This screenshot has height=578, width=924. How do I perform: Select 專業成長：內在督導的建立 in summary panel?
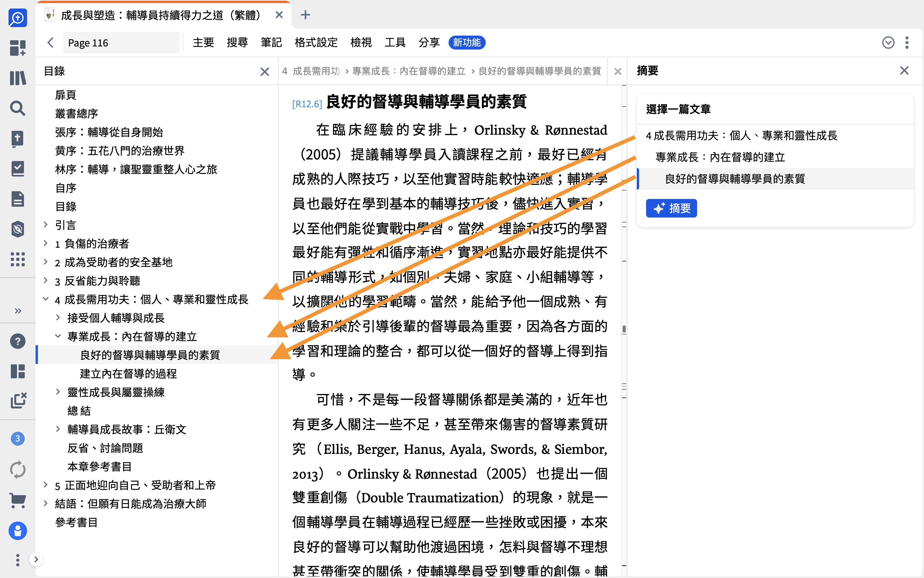[720, 157]
